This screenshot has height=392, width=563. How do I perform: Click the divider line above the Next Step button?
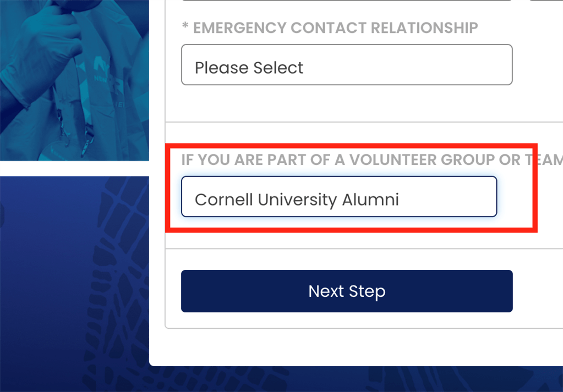coord(364,249)
